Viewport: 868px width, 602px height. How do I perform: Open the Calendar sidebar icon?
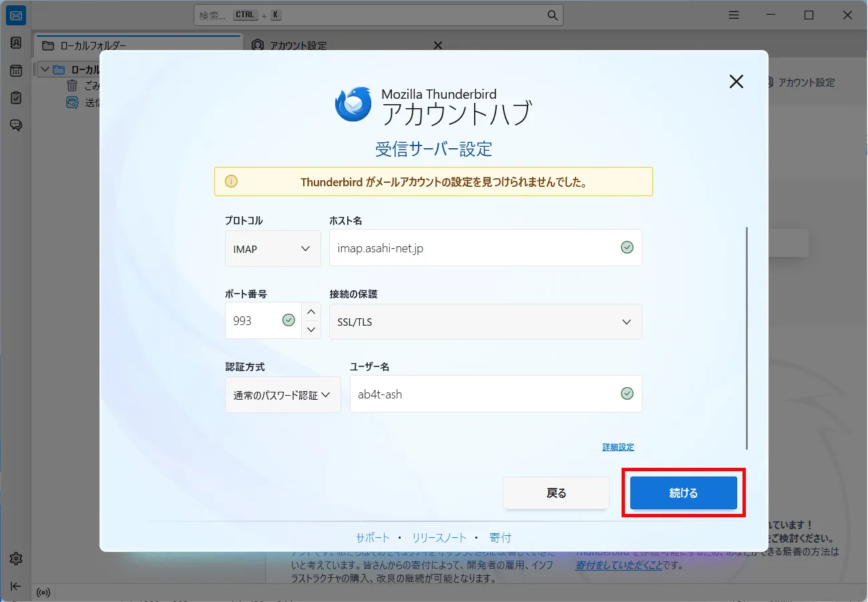15,70
